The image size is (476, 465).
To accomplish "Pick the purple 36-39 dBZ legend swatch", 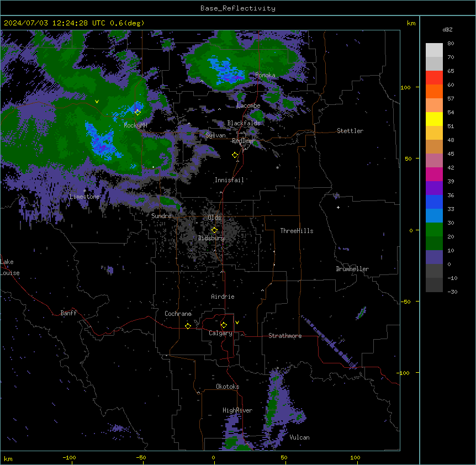I will pos(434,188).
